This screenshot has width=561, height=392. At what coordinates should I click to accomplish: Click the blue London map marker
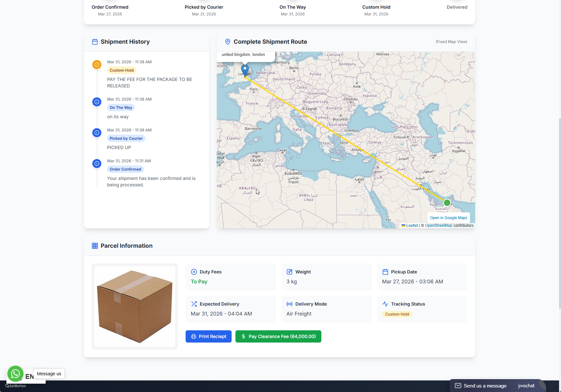[245, 71]
